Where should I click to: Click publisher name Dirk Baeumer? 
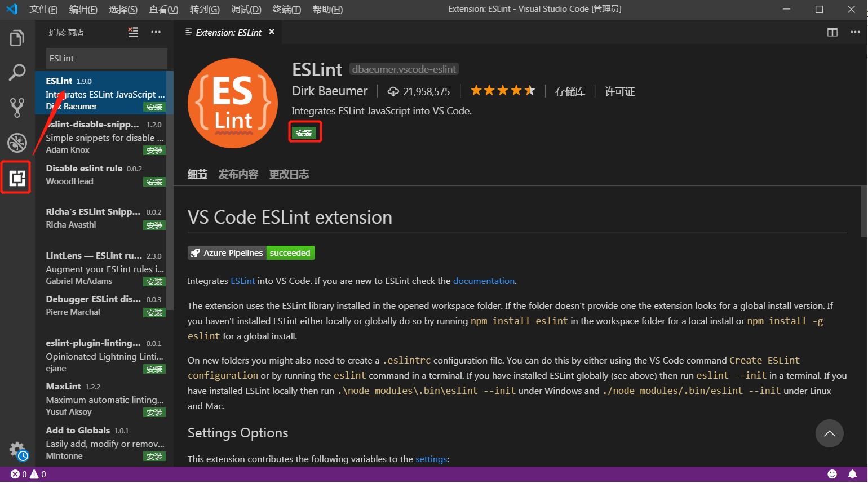click(x=330, y=91)
